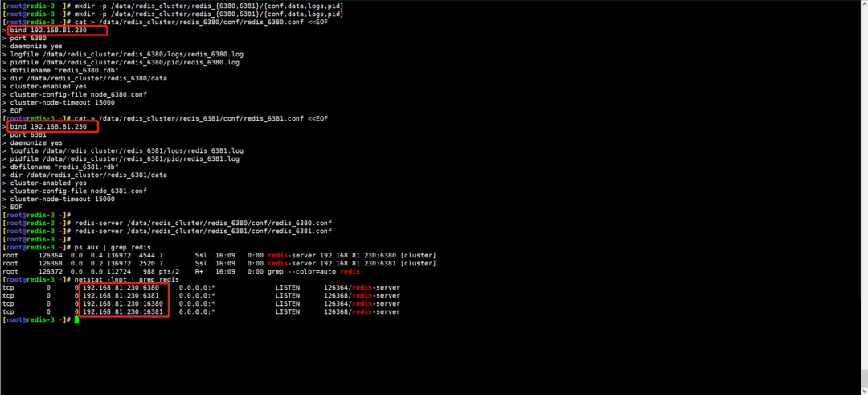Screen dimensions: 868x395
Task: Click the green terminal cursor at the last prompt
Action: (76, 319)
